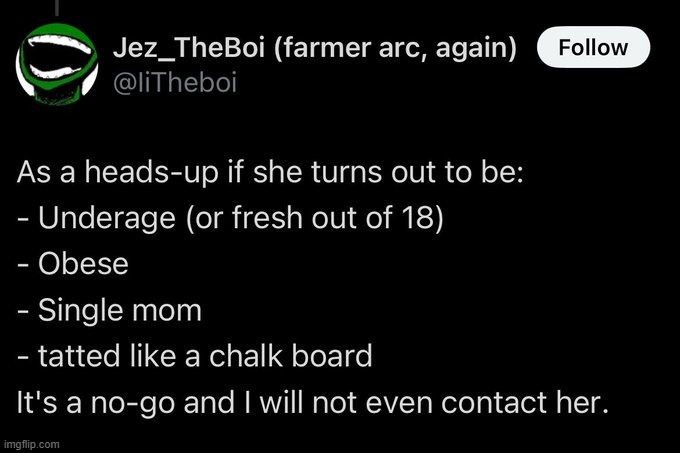Click the line starting "As a heads-up"
The width and height of the screenshot is (680, 453).
coord(270,173)
